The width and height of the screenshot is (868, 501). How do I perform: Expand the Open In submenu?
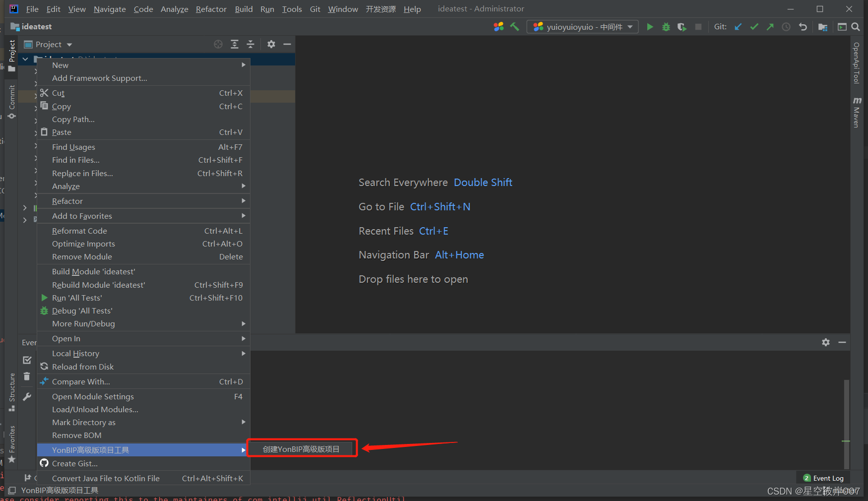(144, 338)
